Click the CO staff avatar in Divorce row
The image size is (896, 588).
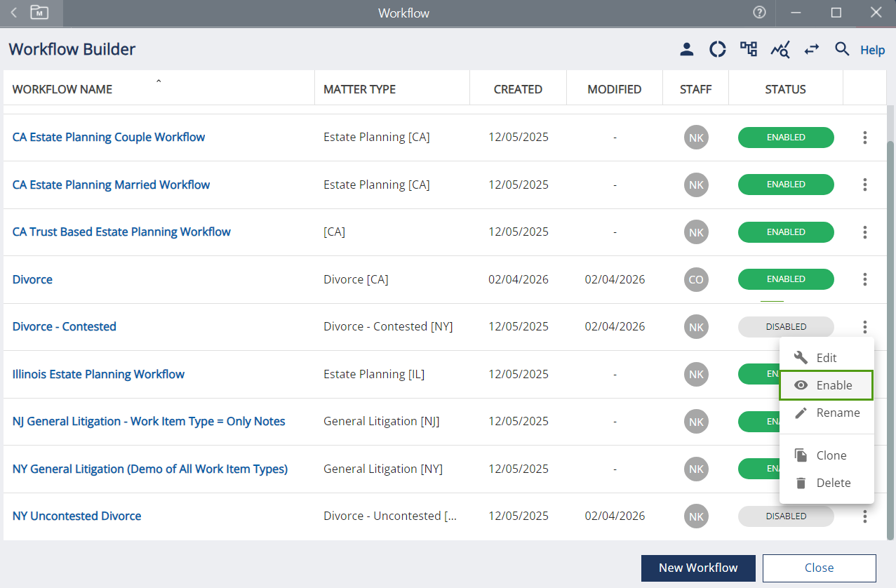click(x=695, y=279)
